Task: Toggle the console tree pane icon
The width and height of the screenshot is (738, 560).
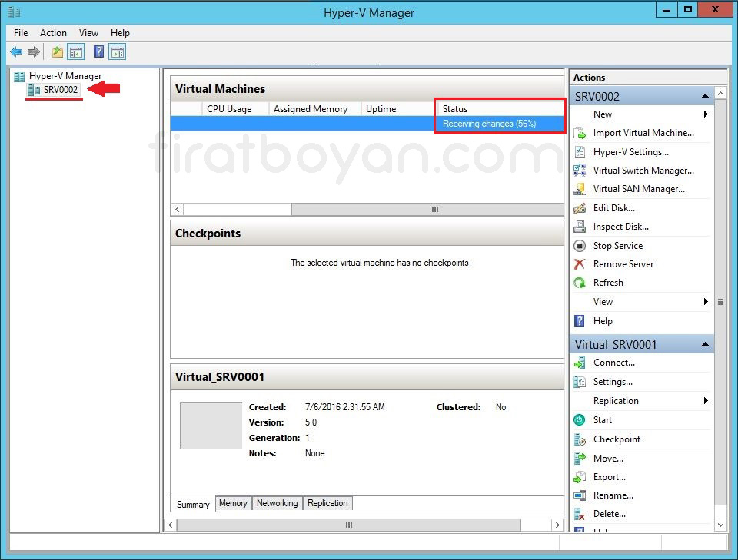Action: 76,51
